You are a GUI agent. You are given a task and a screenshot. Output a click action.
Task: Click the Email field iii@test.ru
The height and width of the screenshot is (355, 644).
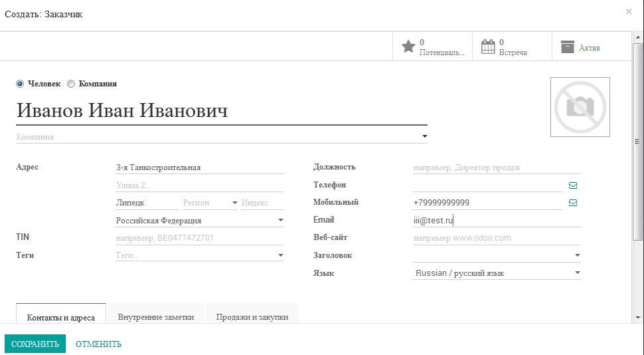tap(496, 221)
